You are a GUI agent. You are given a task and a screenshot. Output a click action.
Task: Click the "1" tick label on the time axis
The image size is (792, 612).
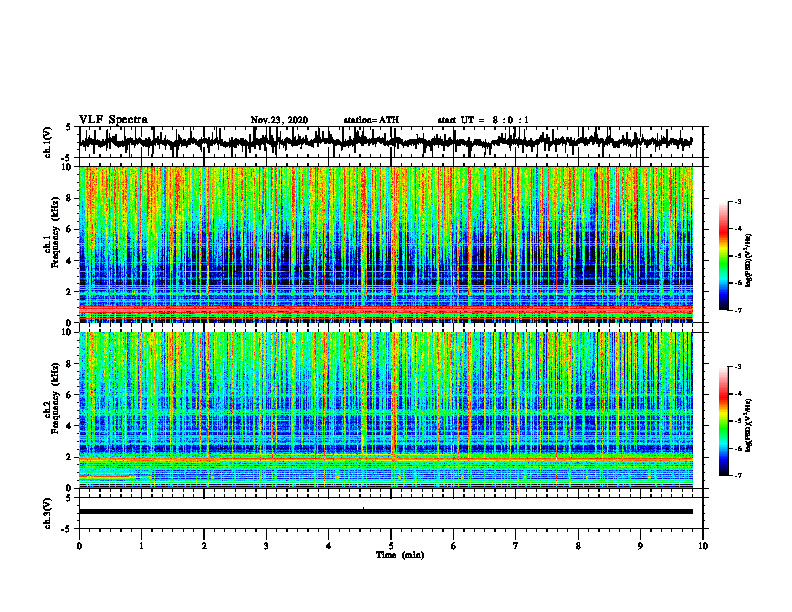click(141, 546)
